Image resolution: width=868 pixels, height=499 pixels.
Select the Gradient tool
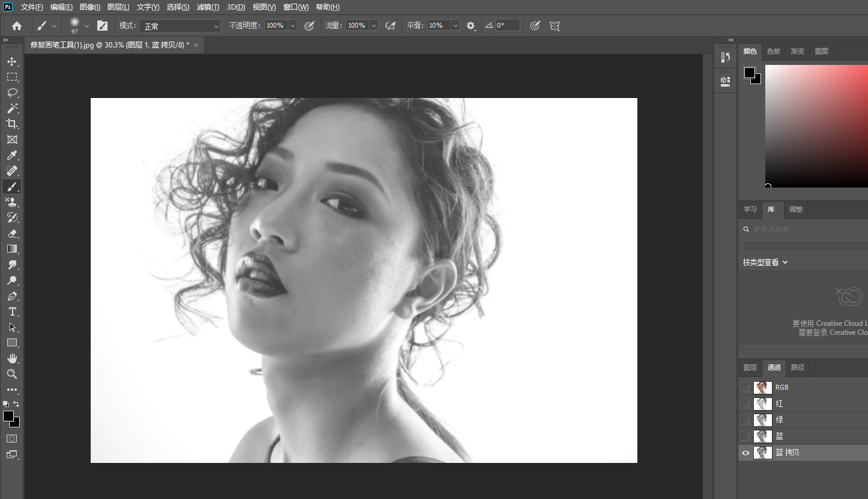pyautogui.click(x=12, y=249)
